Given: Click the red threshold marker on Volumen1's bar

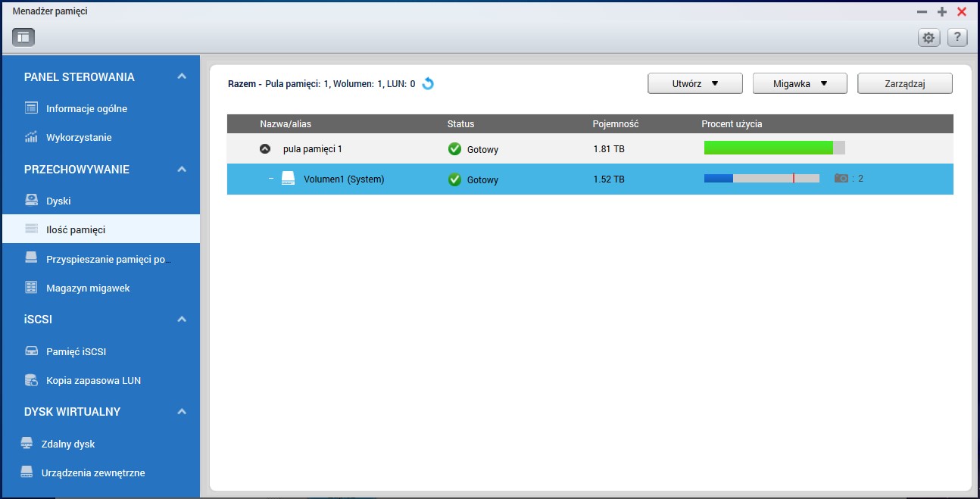Looking at the screenshot, I should [x=793, y=178].
